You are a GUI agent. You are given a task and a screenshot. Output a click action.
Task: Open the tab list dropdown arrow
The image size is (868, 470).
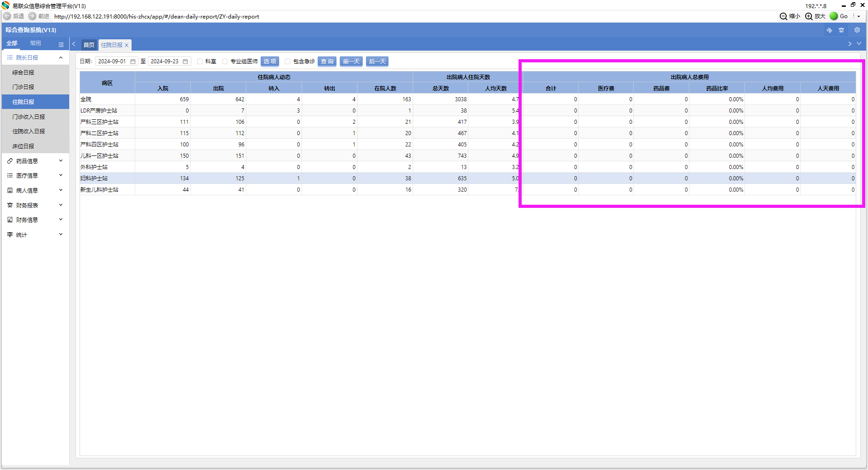(859, 44)
